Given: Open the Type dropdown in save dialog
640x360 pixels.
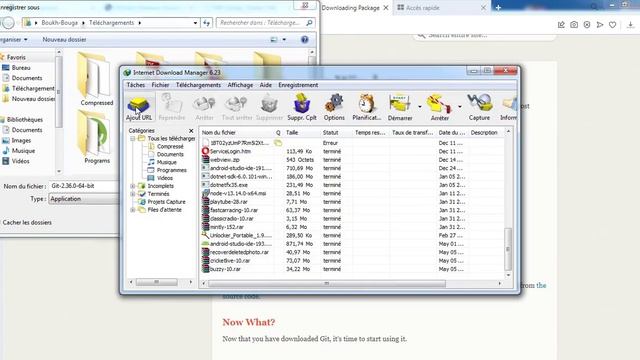Looking at the screenshot, I should [84, 199].
